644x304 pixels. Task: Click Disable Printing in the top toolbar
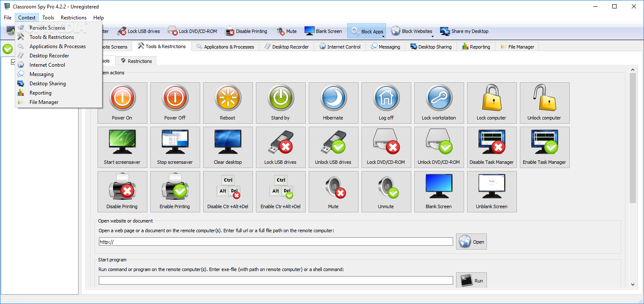246,31
